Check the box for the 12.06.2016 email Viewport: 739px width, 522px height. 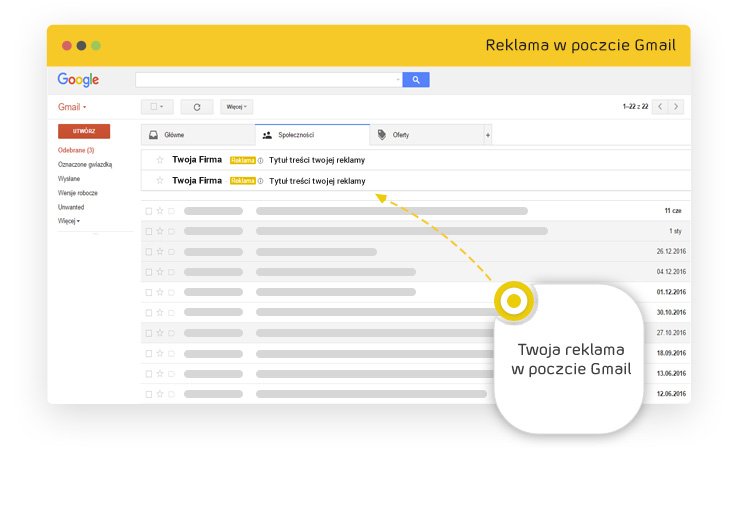tap(149, 394)
